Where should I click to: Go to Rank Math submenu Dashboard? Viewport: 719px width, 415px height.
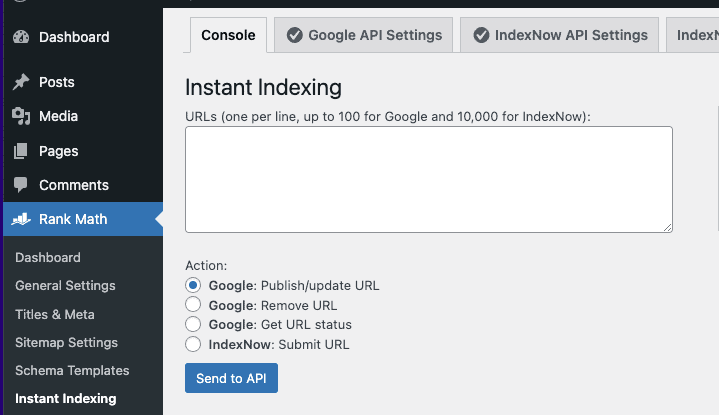pos(48,257)
